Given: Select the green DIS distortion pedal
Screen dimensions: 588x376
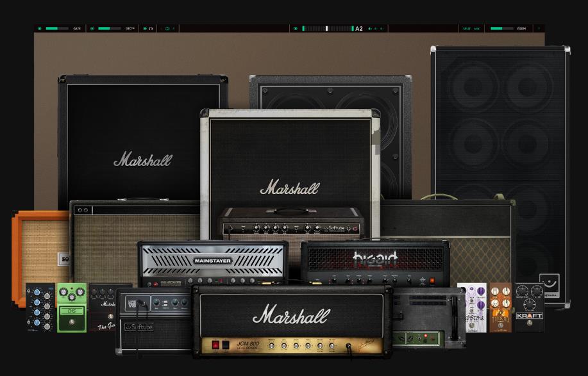Looking at the screenshot, I should [x=72, y=308].
